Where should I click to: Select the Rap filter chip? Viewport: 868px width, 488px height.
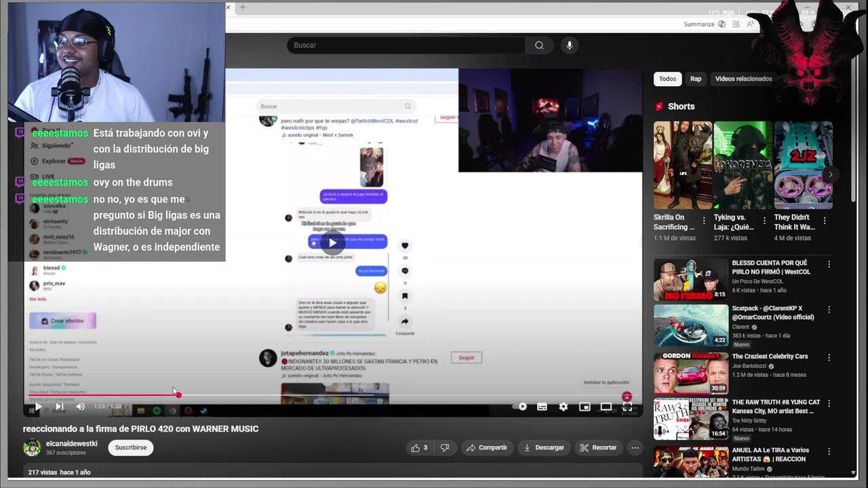[x=696, y=79]
